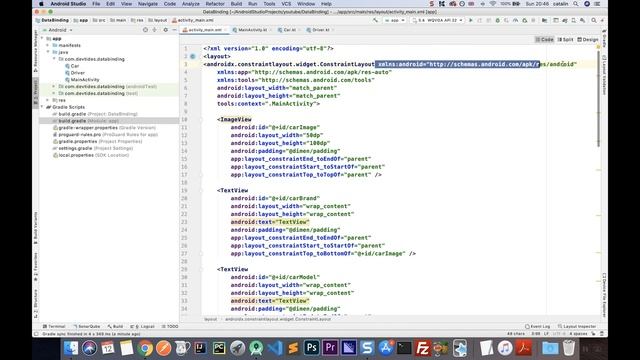The image size is (640, 360).
Task: Click the project panel settings gear icon
Action: [x=165, y=30]
